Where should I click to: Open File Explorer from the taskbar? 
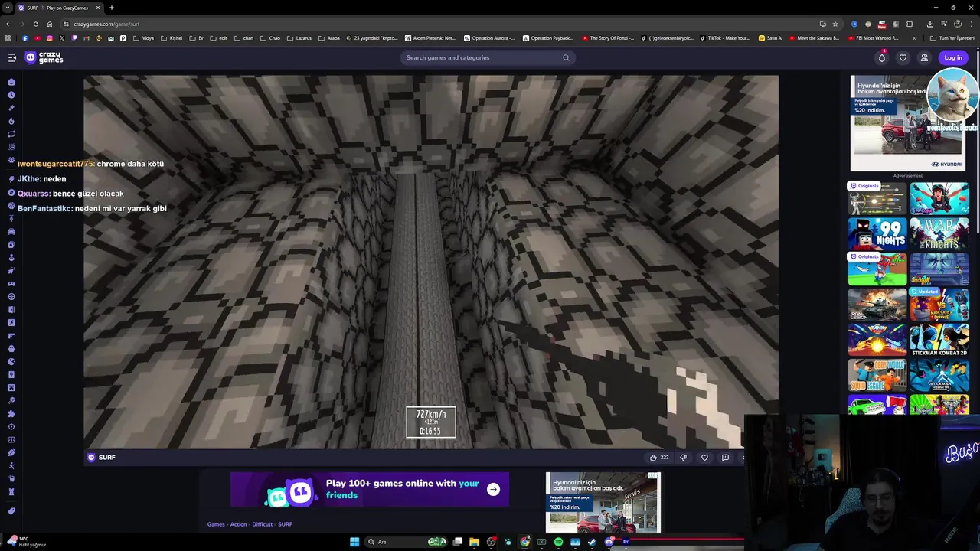pos(474,542)
